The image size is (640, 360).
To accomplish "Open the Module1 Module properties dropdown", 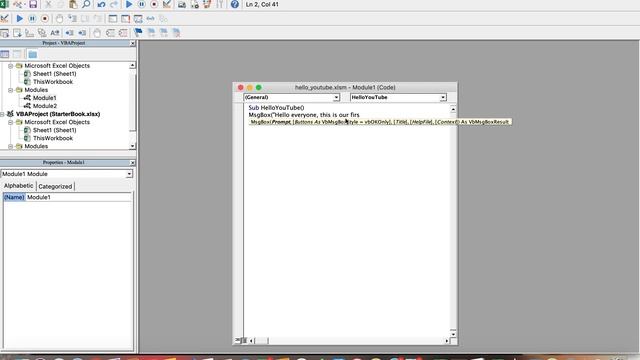I will 129,174.
